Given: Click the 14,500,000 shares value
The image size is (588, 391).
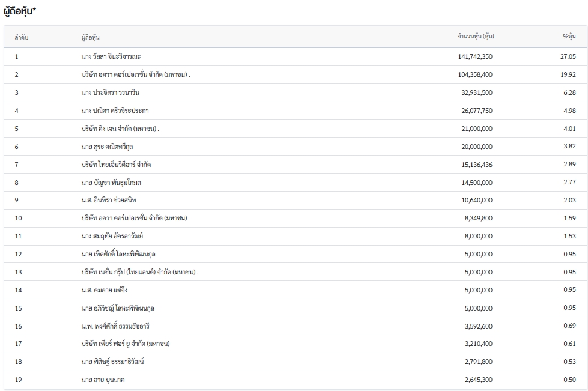Looking at the screenshot, I should pyautogui.click(x=472, y=183).
